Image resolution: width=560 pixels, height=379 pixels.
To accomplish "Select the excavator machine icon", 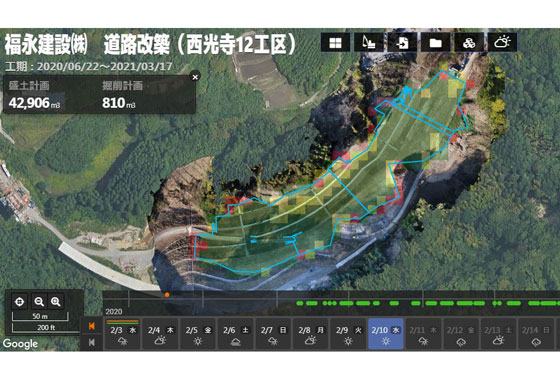I will 369,43.
